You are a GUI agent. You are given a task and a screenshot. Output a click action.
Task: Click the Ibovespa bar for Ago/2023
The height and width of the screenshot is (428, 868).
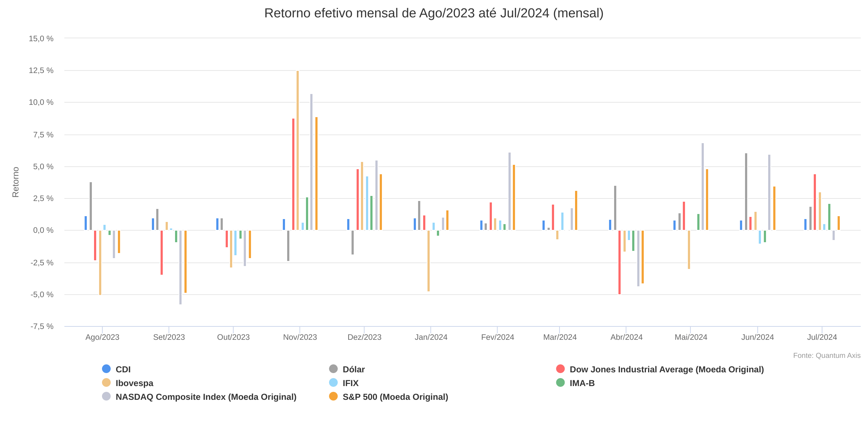(100, 262)
